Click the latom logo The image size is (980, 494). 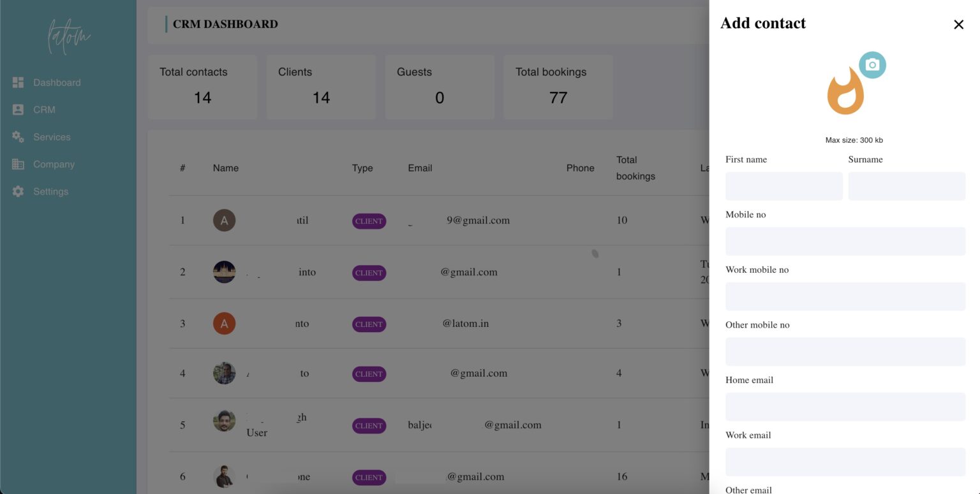(x=68, y=36)
